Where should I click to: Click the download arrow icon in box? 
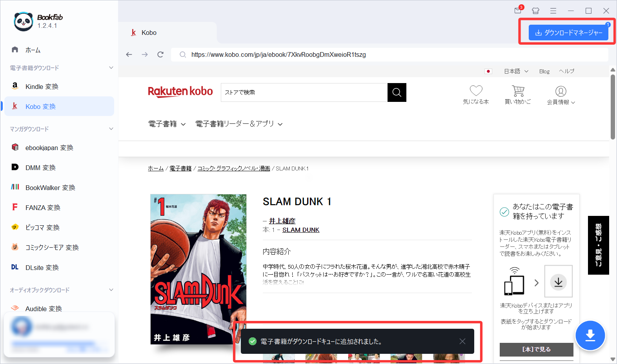click(559, 281)
